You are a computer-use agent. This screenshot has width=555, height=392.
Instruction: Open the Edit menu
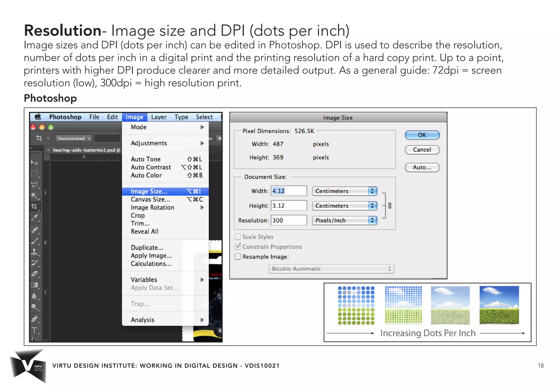pyautogui.click(x=112, y=117)
